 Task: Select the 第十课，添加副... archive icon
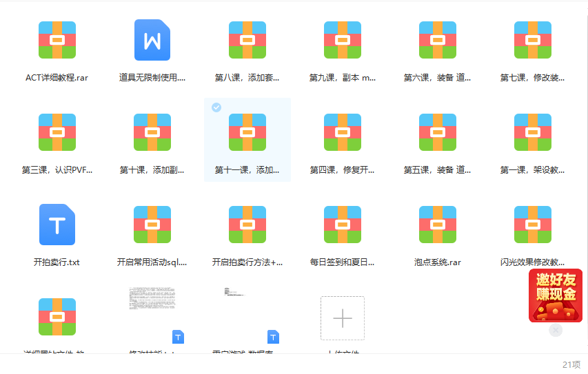pyautogui.click(x=152, y=132)
